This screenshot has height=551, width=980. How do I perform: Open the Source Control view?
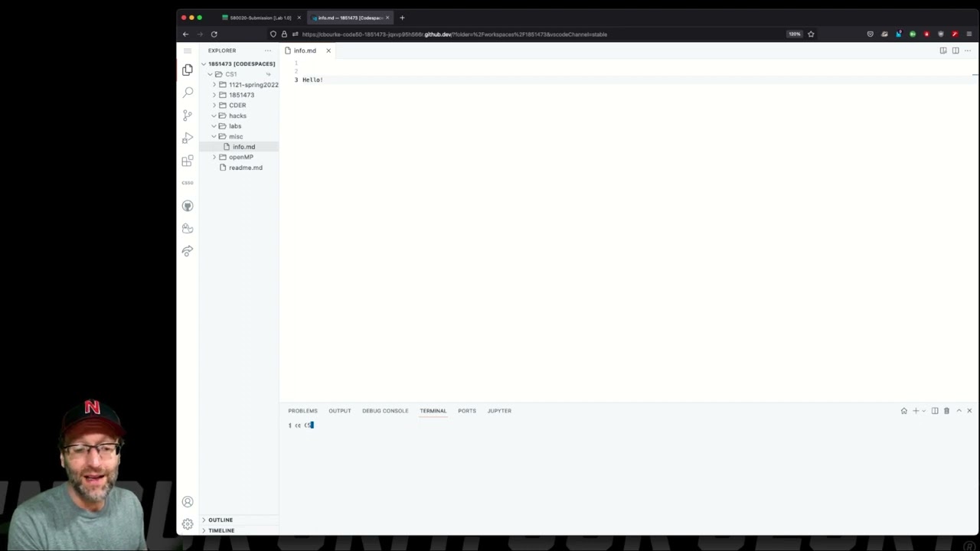[188, 115]
